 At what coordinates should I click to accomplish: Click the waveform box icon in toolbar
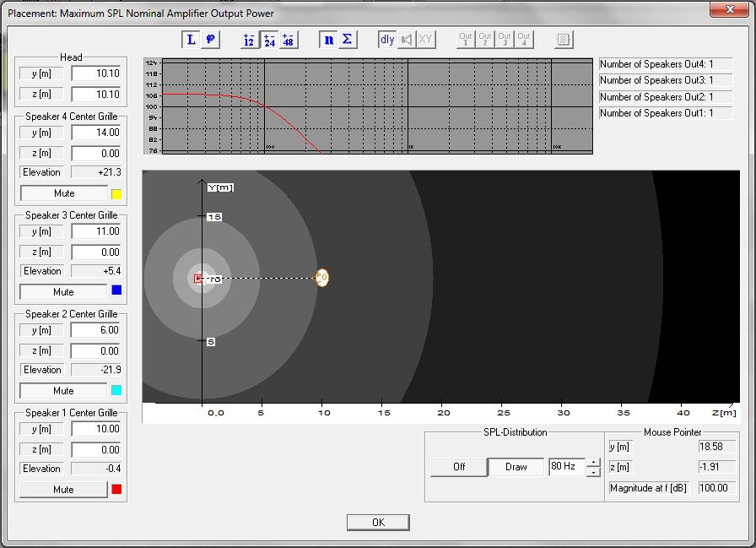(x=564, y=40)
